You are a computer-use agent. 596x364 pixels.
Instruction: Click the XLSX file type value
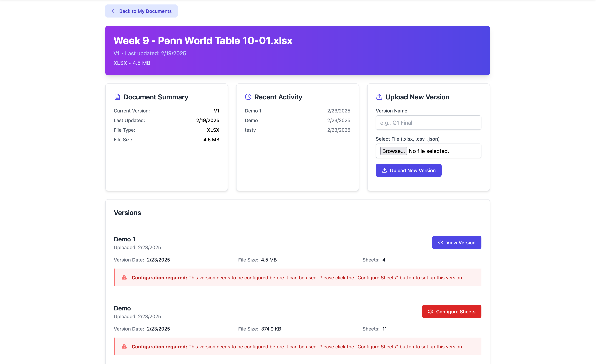213,130
